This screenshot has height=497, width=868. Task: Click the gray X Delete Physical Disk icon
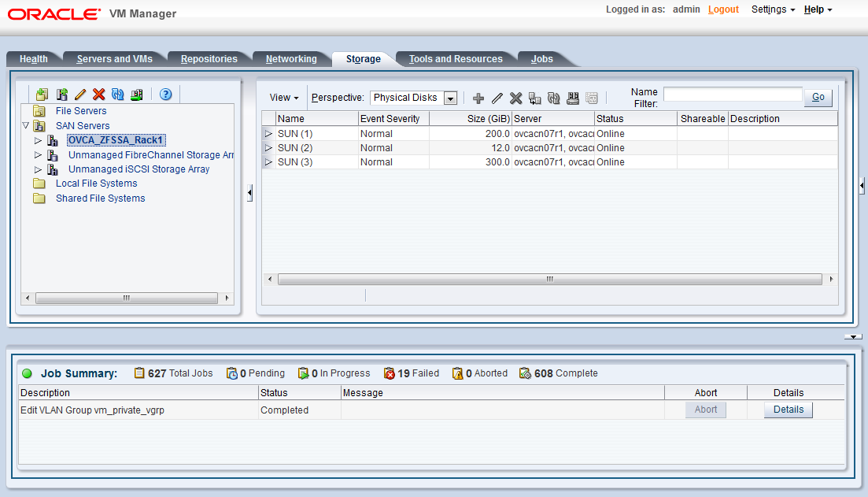516,98
